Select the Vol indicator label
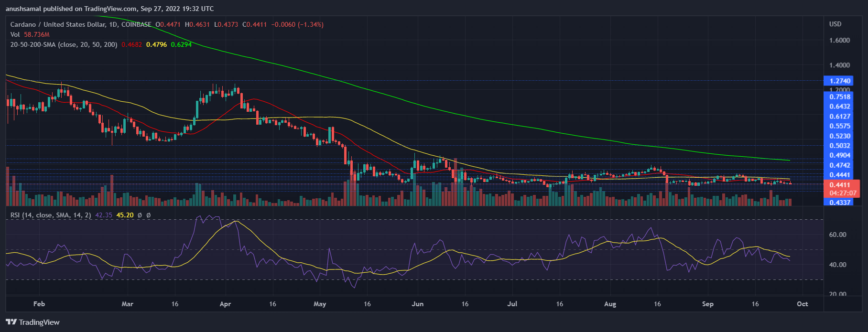868x332 pixels. point(15,34)
